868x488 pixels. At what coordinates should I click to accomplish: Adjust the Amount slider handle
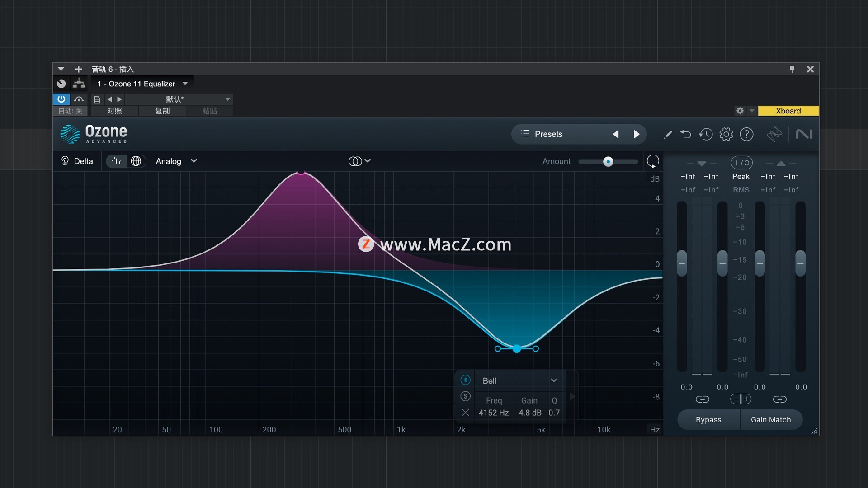click(608, 162)
